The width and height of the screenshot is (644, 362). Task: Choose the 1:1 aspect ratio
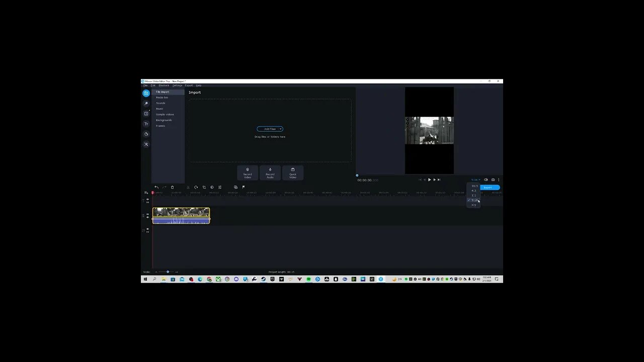tap(474, 196)
